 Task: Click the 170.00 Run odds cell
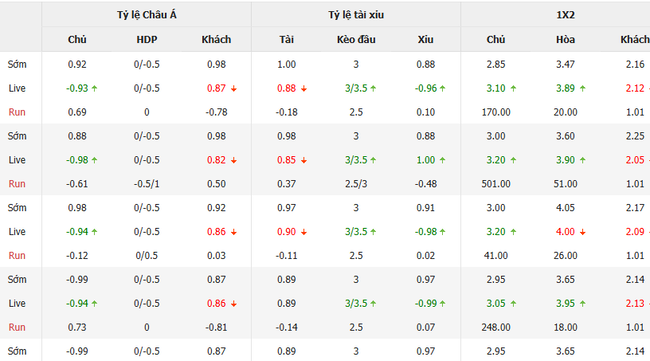(496, 112)
